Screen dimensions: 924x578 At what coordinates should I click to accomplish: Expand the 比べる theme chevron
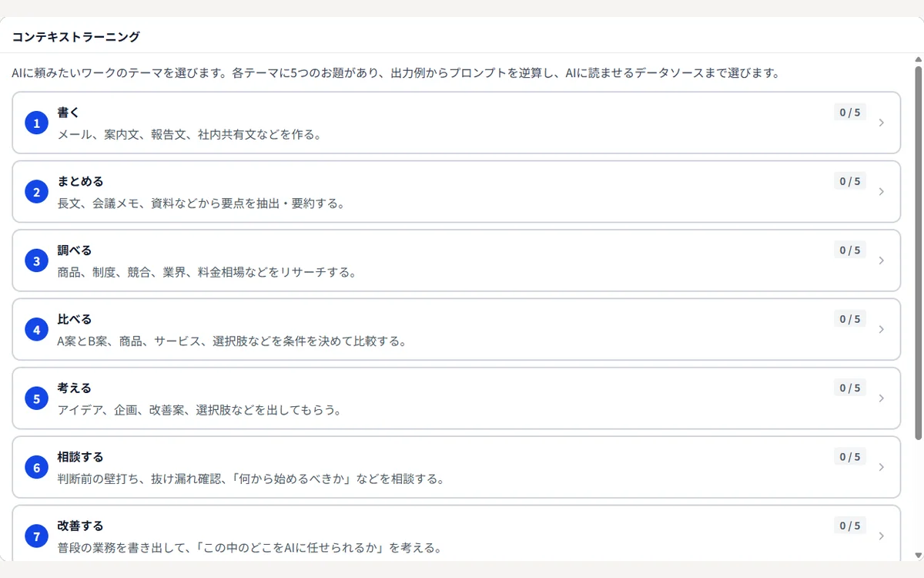882,330
